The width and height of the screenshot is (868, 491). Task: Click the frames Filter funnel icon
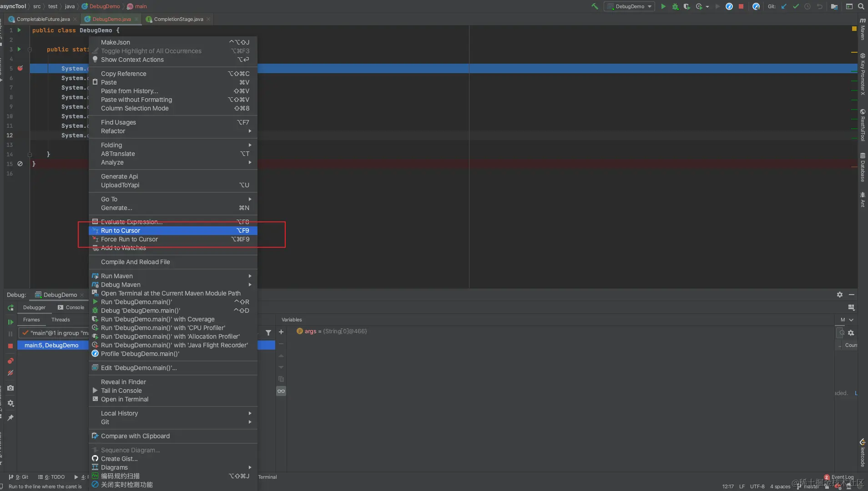[268, 332]
